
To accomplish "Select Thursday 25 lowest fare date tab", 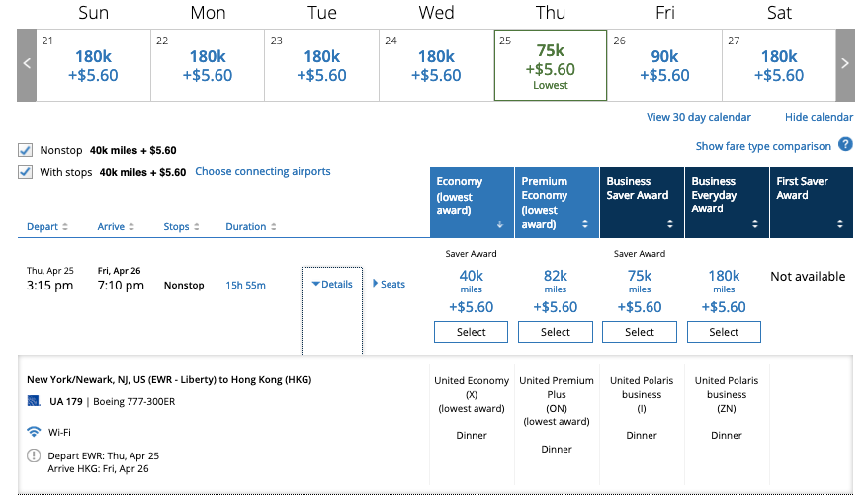I will (550, 64).
